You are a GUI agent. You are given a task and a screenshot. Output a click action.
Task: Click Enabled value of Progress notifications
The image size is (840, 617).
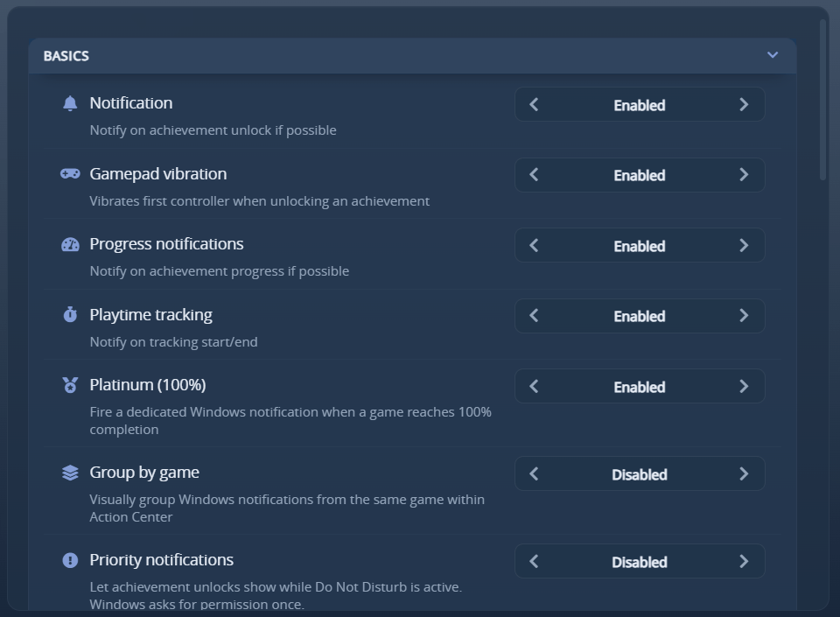click(x=639, y=246)
